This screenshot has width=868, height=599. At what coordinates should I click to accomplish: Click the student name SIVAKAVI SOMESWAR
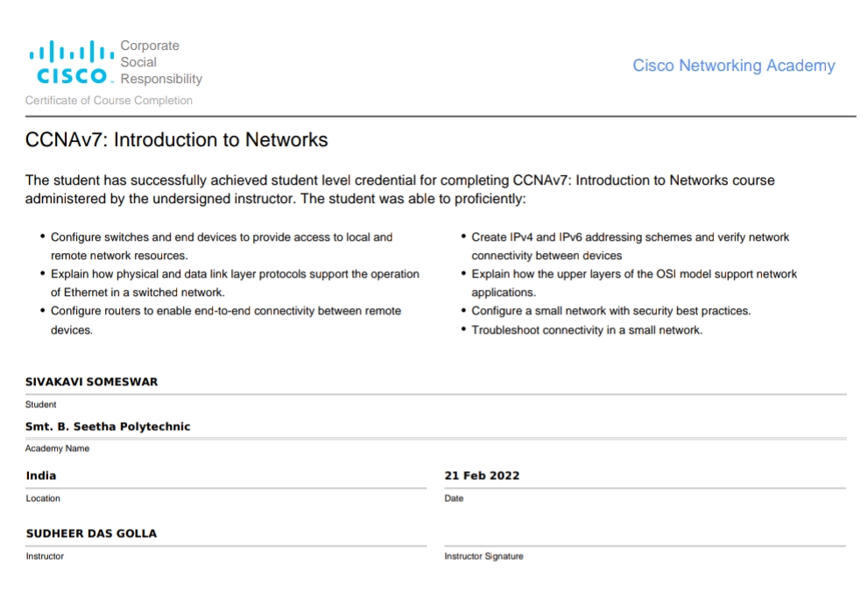coord(91,382)
